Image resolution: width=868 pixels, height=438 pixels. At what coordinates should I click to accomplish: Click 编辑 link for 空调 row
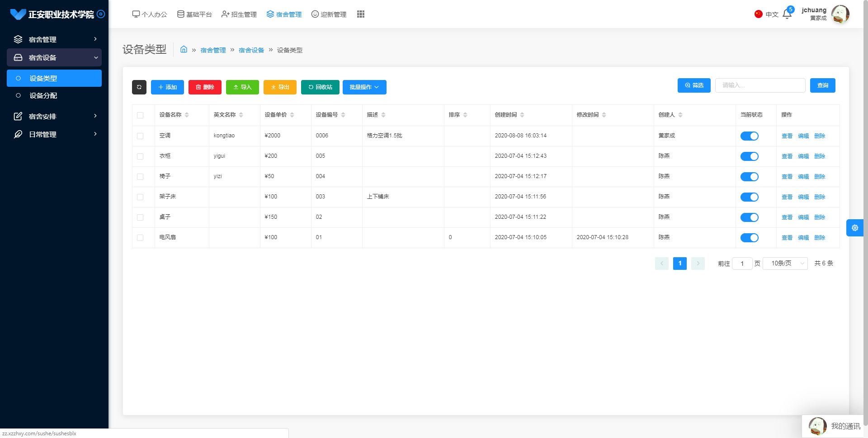(x=803, y=136)
